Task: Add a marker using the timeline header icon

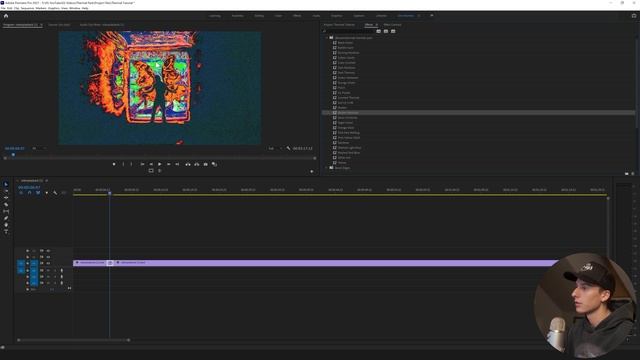Action: pos(47,193)
